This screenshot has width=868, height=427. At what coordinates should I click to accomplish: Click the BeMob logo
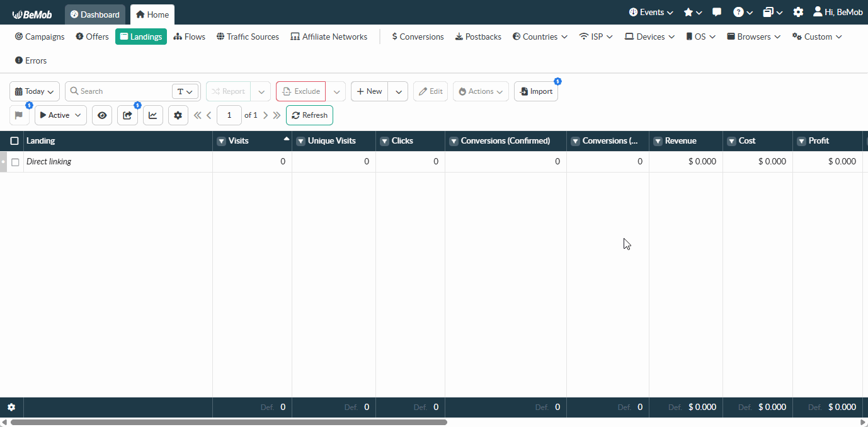[x=31, y=14]
